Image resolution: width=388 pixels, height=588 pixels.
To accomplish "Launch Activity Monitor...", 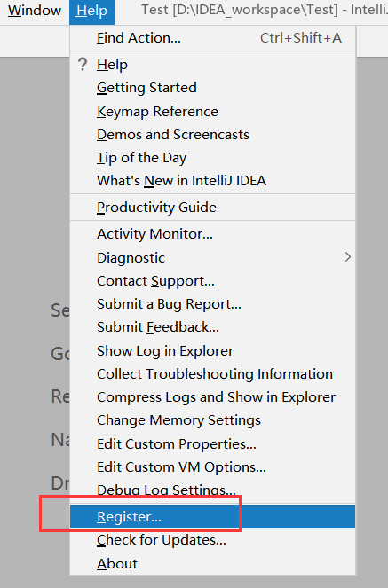I will [x=212, y=234].
